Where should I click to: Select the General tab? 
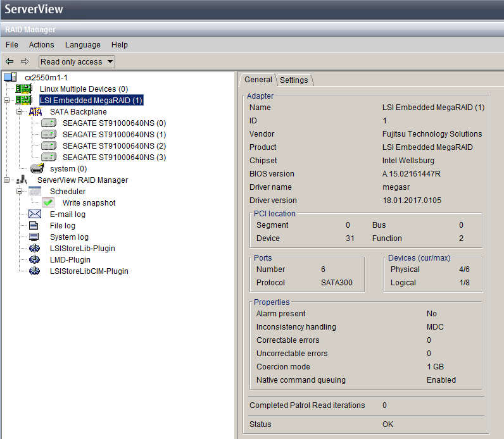click(258, 80)
